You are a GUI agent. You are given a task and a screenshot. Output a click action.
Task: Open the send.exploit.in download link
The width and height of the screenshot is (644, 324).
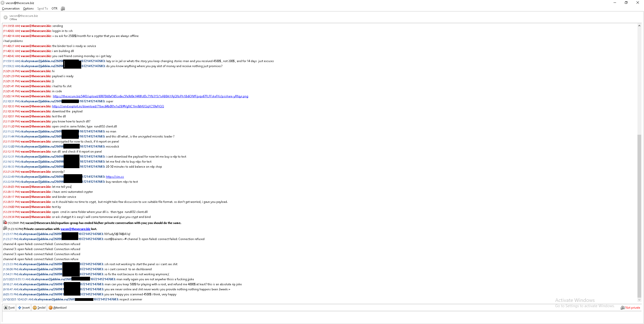(108, 106)
